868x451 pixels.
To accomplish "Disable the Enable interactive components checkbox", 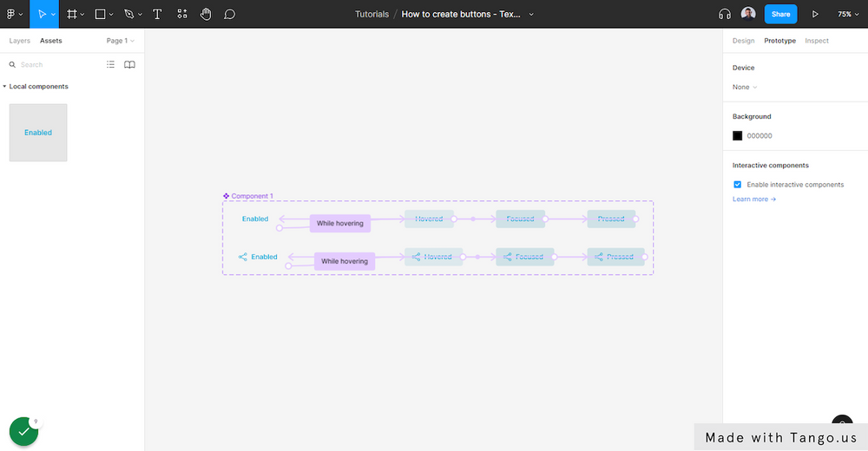I will pos(738,185).
